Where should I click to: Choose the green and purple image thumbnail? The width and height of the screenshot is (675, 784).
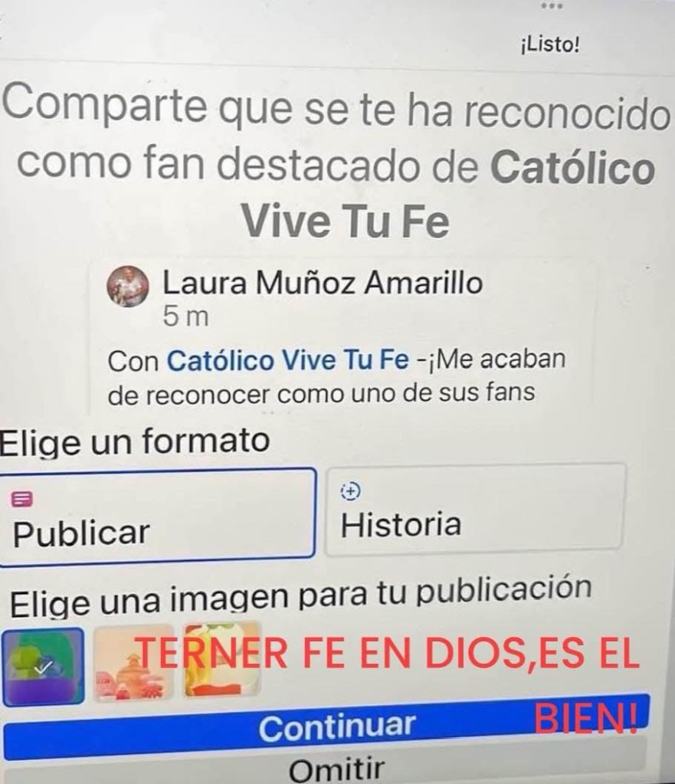tap(43, 667)
